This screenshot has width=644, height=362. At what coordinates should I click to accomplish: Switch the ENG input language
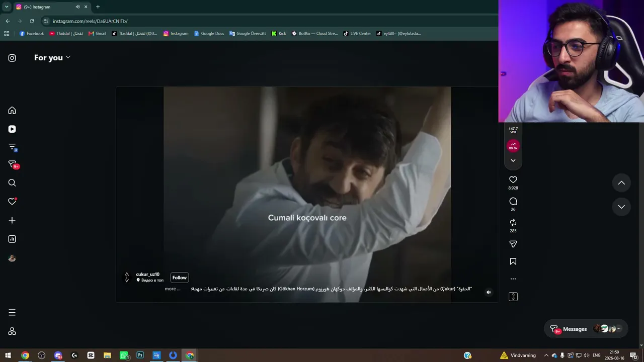click(x=596, y=355)
